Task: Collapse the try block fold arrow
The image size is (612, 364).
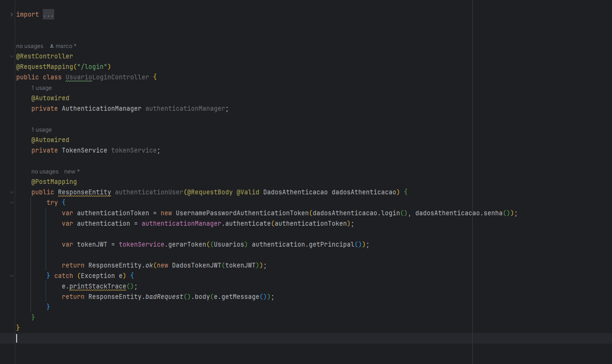Action: (x=11, y=203)
